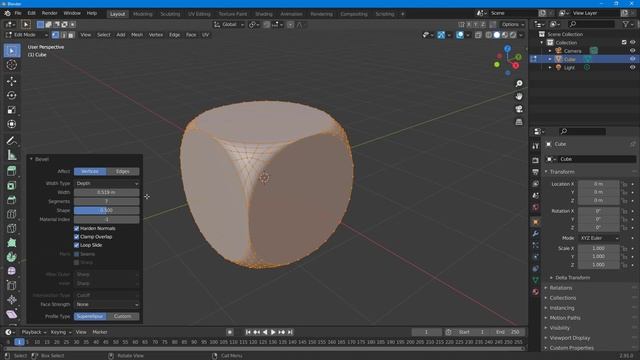
Task: Hide Cube in outliner with eye icon
Action: click(632, 59)
